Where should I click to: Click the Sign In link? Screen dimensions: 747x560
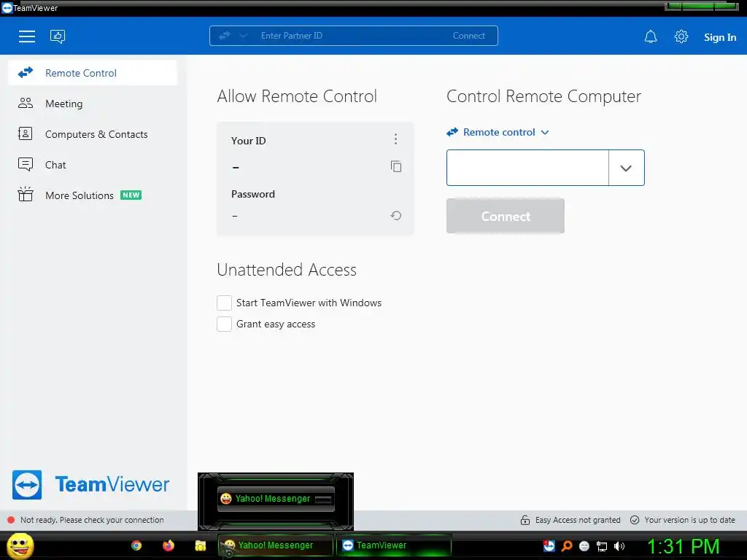click(x=720, y=37)
